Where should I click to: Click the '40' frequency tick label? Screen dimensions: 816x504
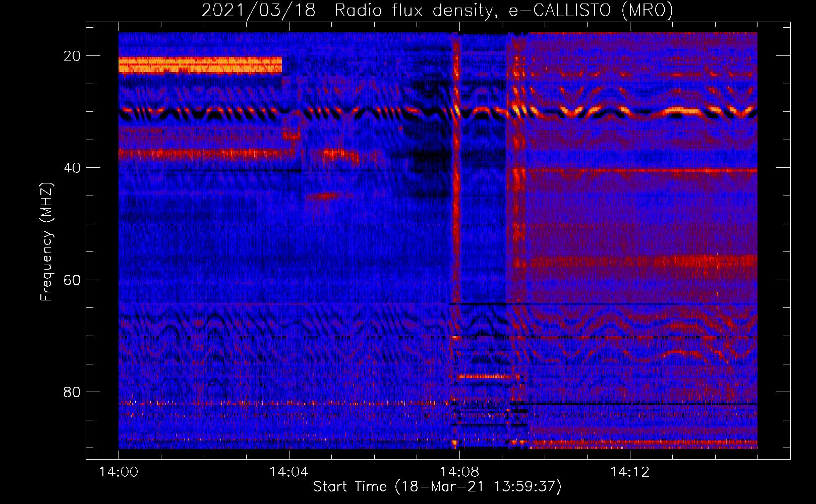[x=72, y=168]
